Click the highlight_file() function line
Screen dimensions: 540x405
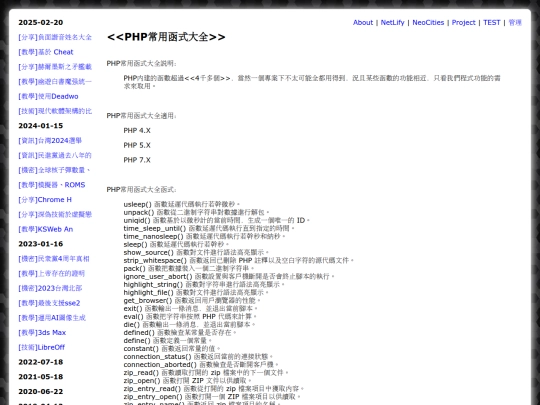pos(196,292)
